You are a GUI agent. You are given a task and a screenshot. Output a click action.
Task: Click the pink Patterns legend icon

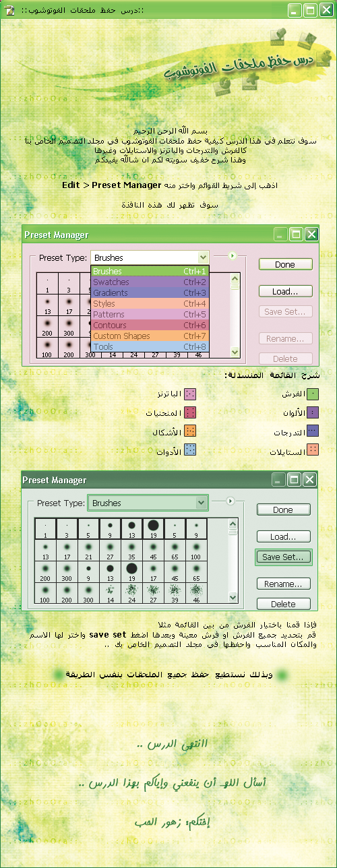190,394
